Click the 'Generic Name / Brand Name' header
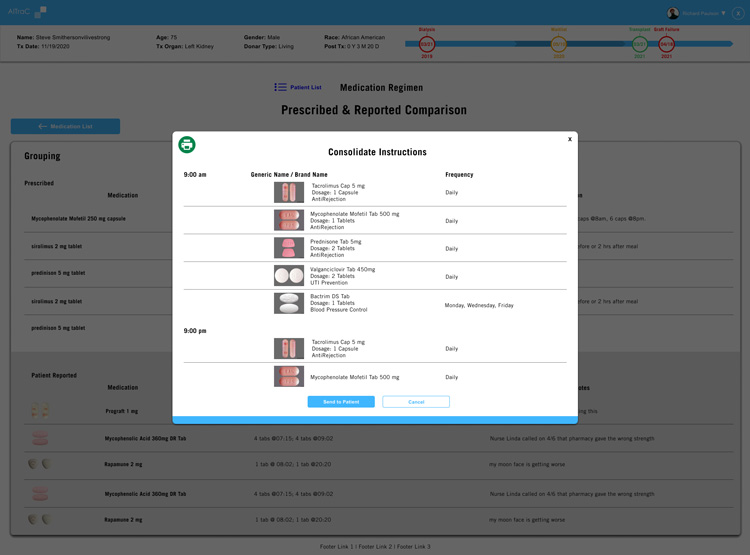Screen dimensions: 750x555 coord(289,175)
